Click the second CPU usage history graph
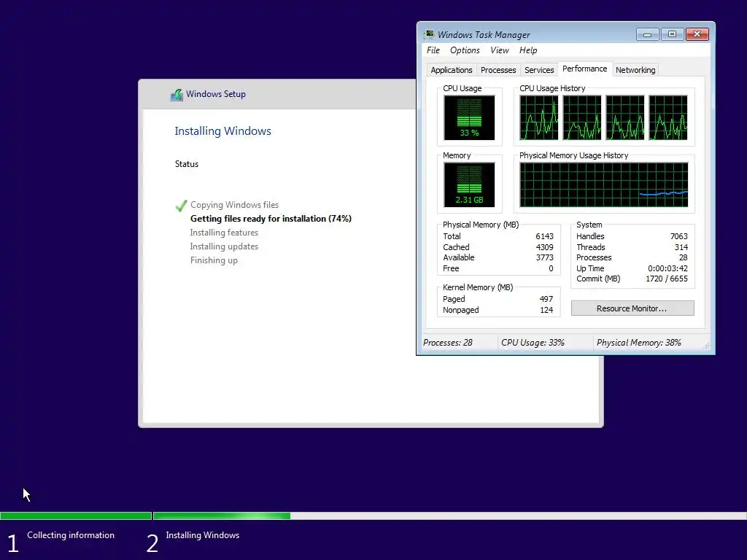The height and width of the screenshot is (560, 747). tap(581, 117)
